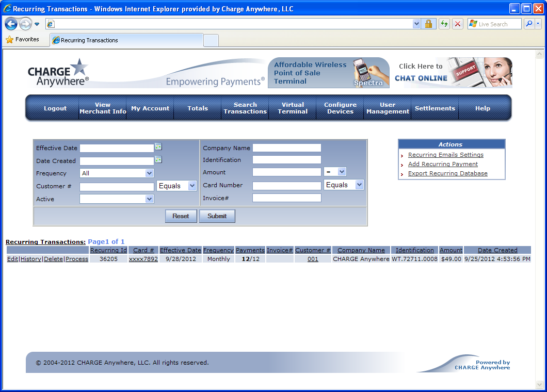Click the red Stop loading icon
Viewport: 547px width, 392px height.
(458, 24)
